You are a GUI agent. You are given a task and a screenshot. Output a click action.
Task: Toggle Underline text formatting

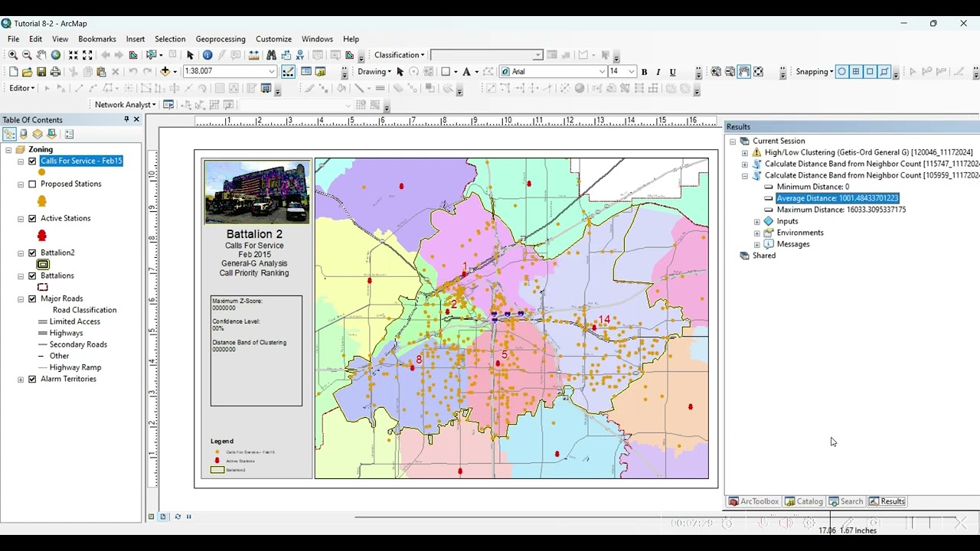click(673, 72)
